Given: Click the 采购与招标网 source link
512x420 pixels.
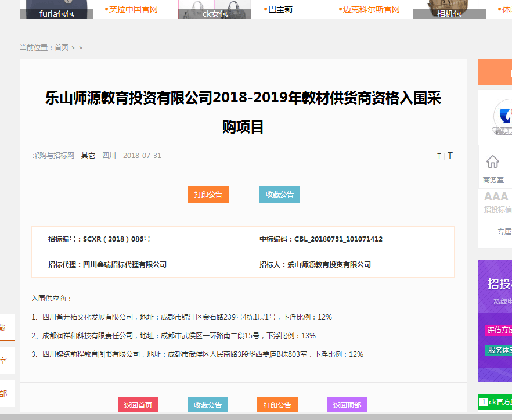Looking at the screenshot, I should (53, 156).
